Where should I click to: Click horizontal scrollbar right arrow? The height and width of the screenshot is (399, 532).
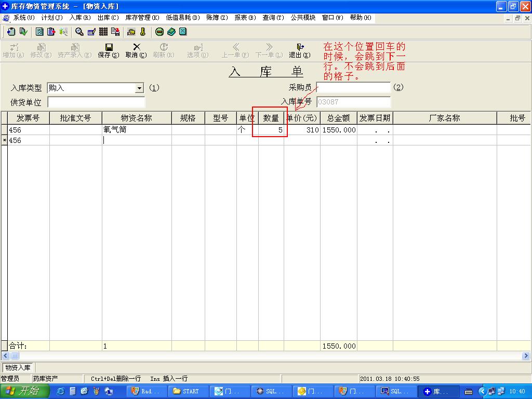[x=526, y=356]
